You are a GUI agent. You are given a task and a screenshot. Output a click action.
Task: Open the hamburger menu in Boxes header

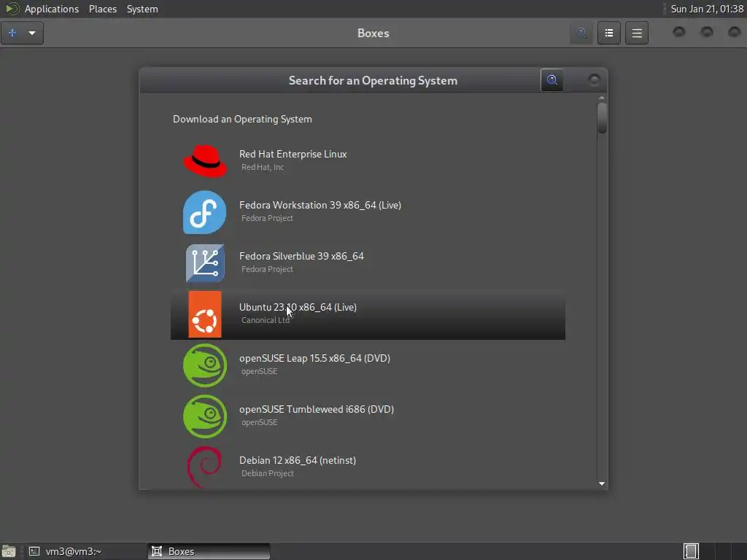point(636,33)
